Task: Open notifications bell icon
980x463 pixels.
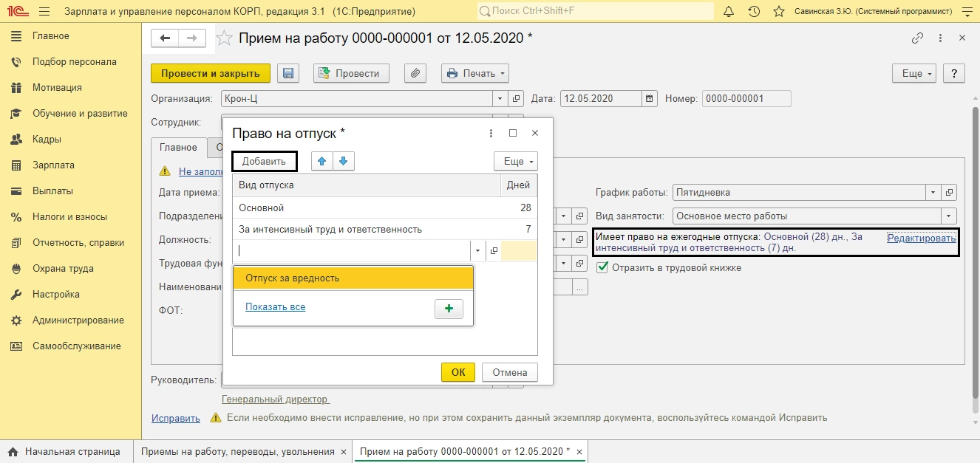Action: [729, 12]
